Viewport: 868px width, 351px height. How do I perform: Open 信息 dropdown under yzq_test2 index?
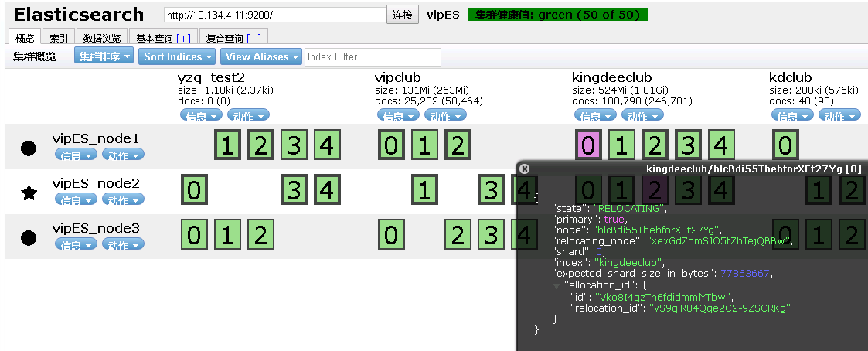tap(201, 115)
